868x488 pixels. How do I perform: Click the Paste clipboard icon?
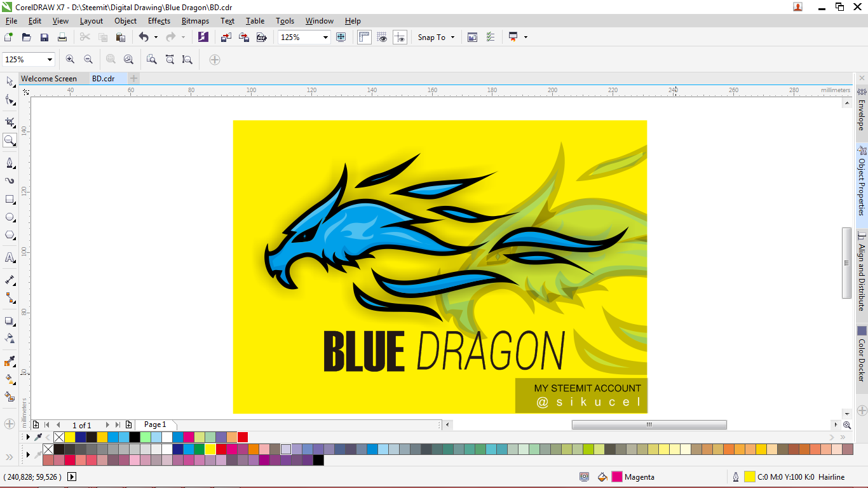point(121,37)
